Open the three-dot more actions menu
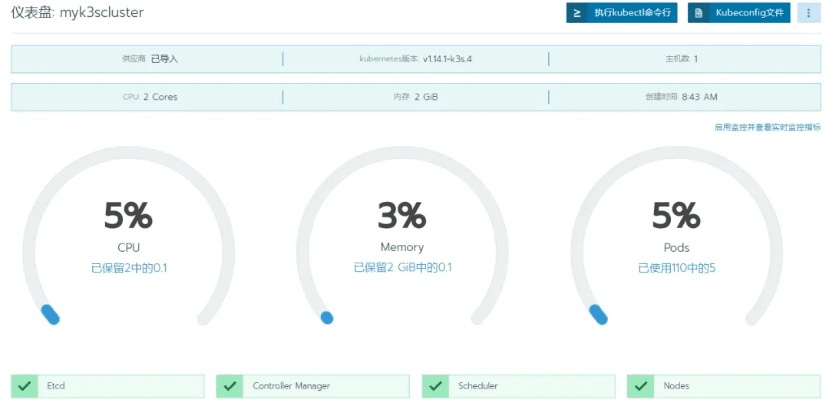The width and height of the screenshot is (829, 400). click(x=809, y=13)
